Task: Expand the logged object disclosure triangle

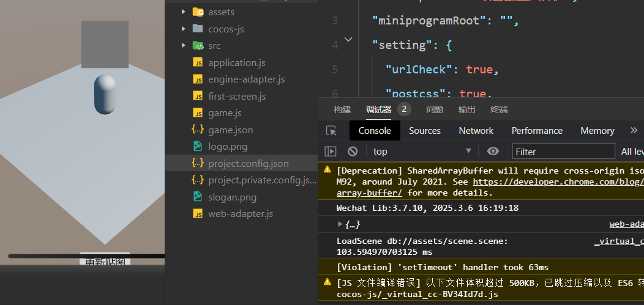Action: 340,224
